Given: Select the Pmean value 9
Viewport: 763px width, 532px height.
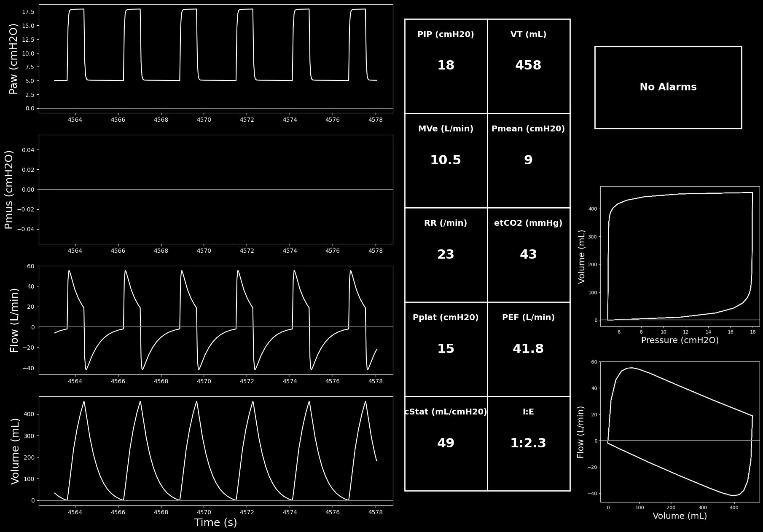Looking at the screenshot, I should [528, 160].
